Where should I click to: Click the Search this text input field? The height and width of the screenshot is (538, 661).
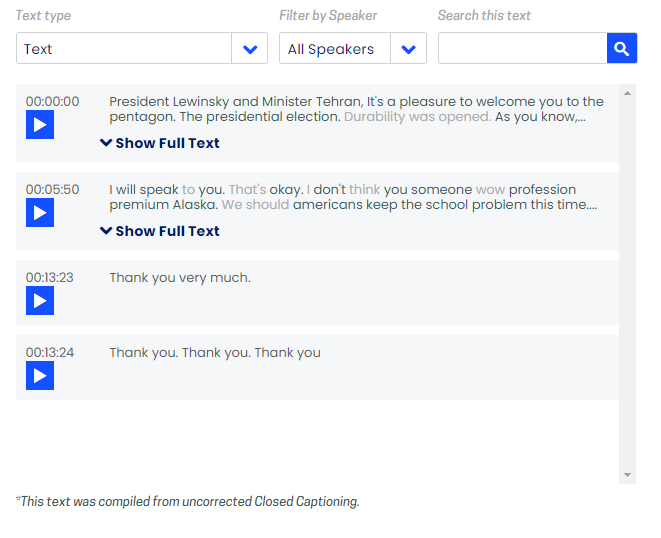[x=523, y=48]
